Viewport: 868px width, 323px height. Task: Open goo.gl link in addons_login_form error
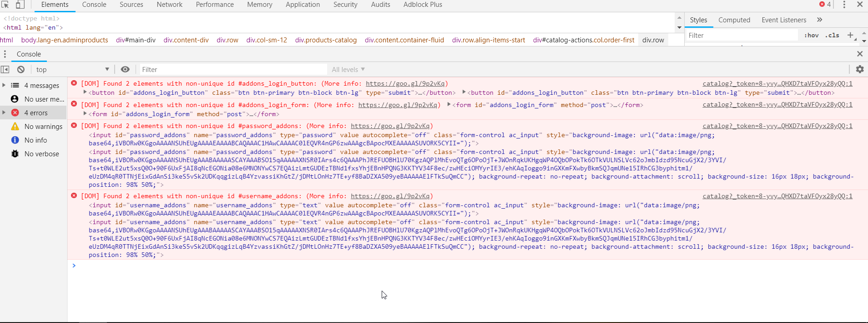(x=398, y=105)
